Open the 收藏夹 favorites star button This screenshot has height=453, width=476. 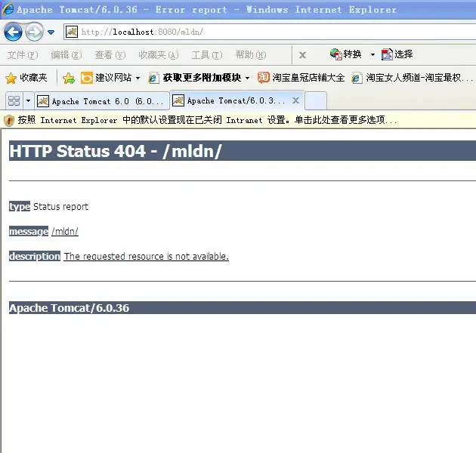coord(26,78)
